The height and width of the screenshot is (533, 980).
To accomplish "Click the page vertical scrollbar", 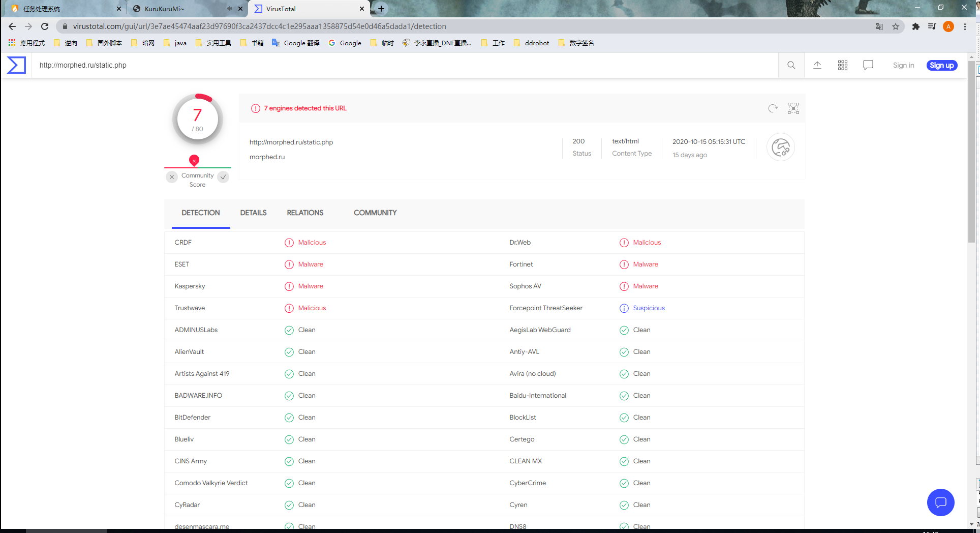I will 972,153.
